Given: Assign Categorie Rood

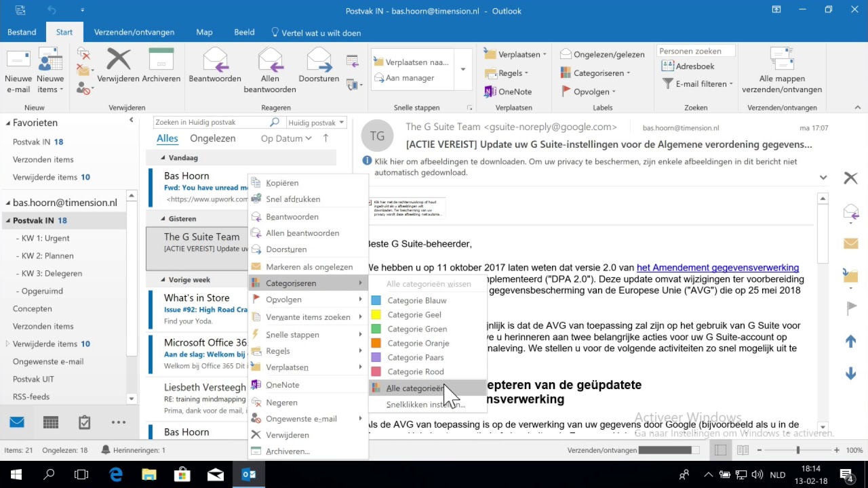Looking at the screenshot, I should click(x=427, y=371).
